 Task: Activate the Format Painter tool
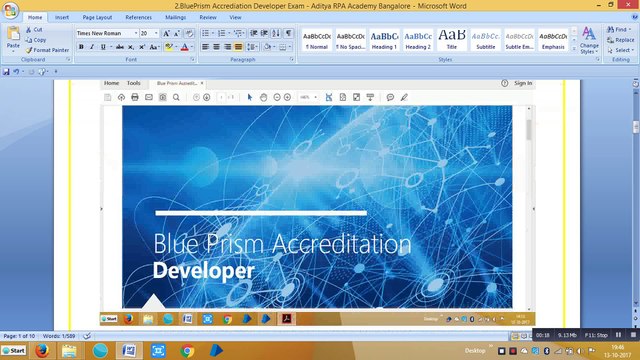(47, 50)
